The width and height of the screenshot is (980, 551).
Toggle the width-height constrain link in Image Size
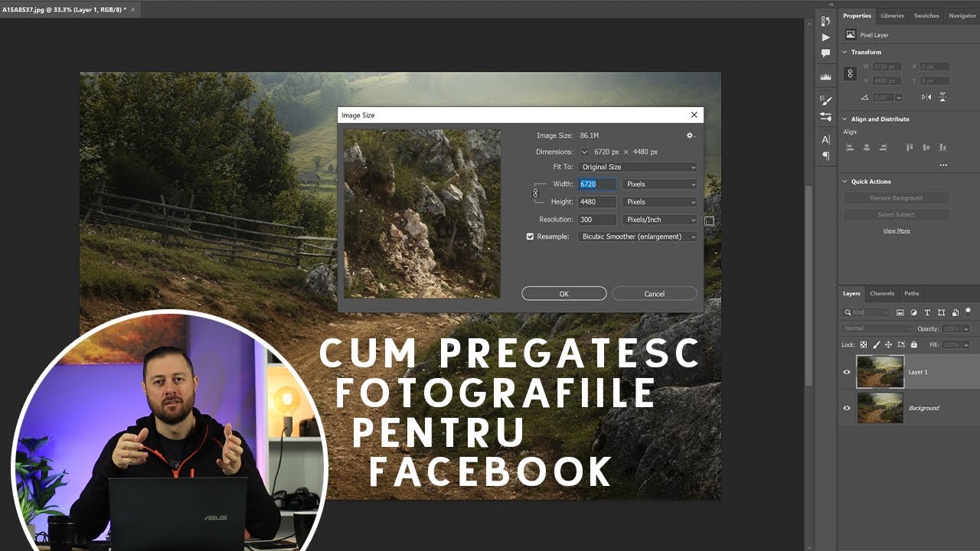tap(536, 193)
